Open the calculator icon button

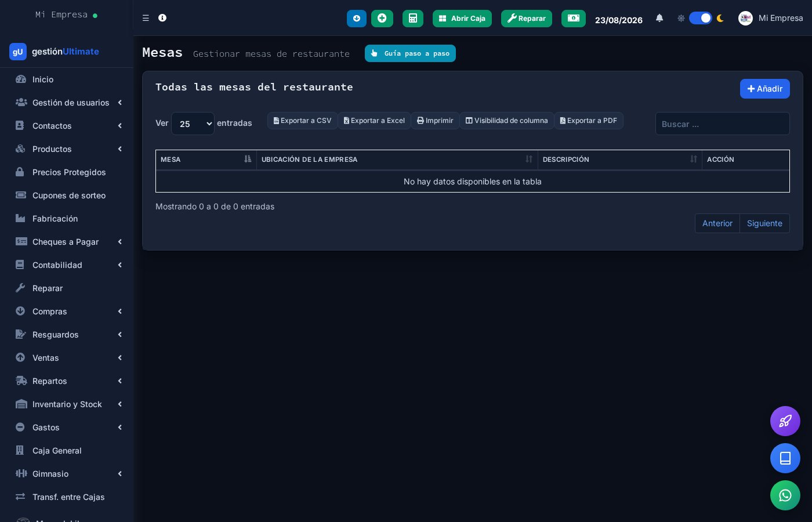pos(413,19)
